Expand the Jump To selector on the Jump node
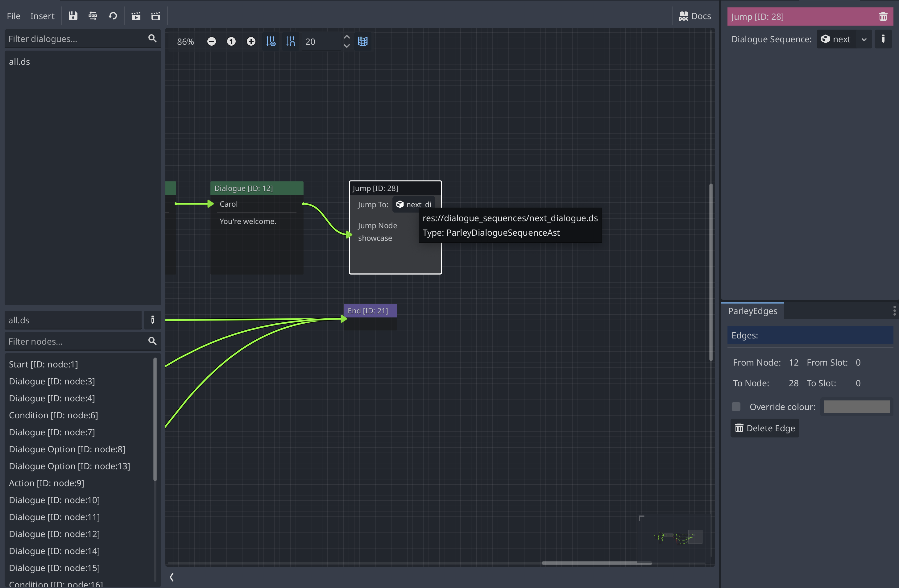This screenshot has width=899, height=588. (414, 204)
